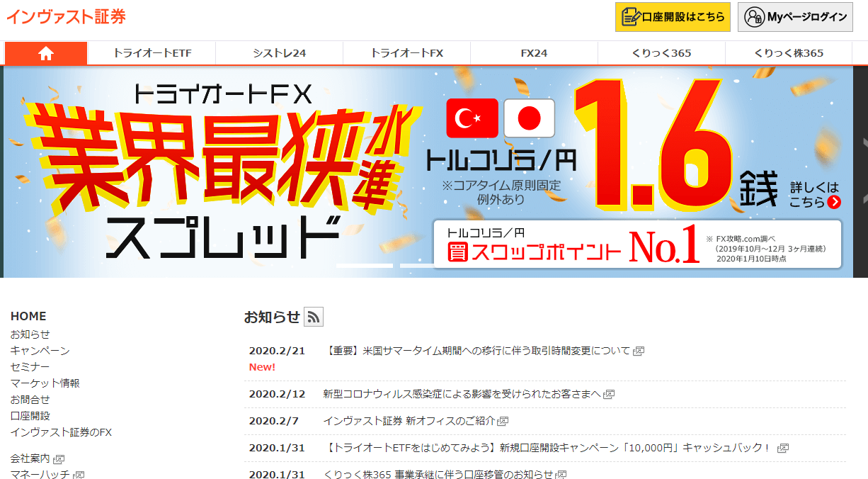Click the 2020.2/12 date text
The width and height of the screenshot is (868, 479).
(x=277, y=394)
